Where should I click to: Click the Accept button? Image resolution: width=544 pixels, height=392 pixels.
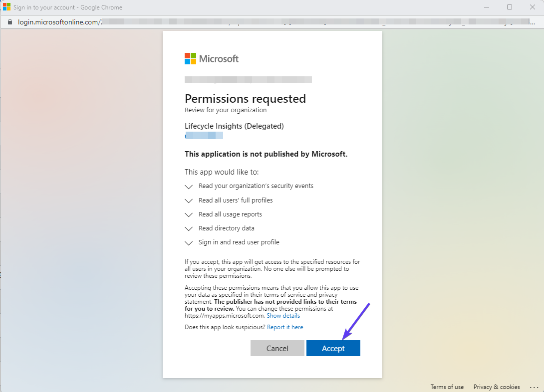pos(333,348)
